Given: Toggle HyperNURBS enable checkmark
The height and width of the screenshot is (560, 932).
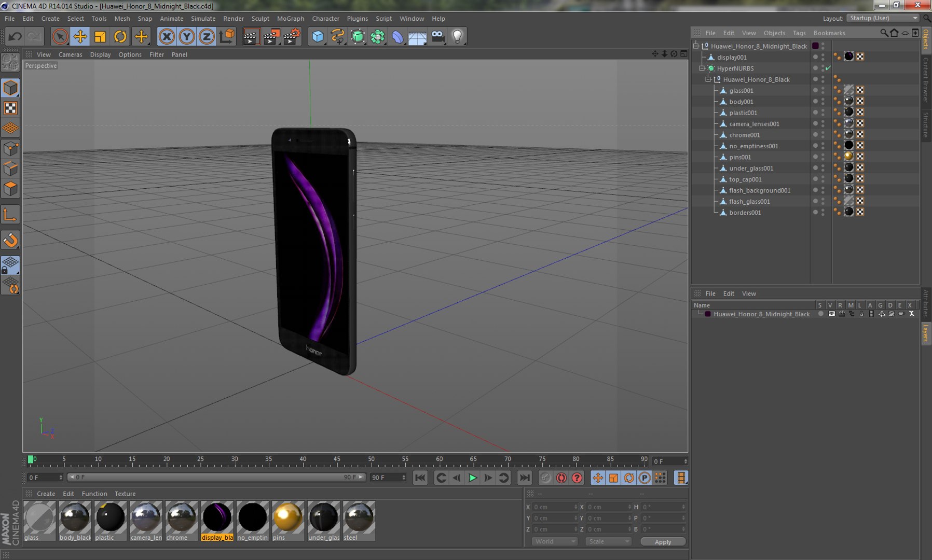Looking at the screenshot, I should click(x=828, y=68).
